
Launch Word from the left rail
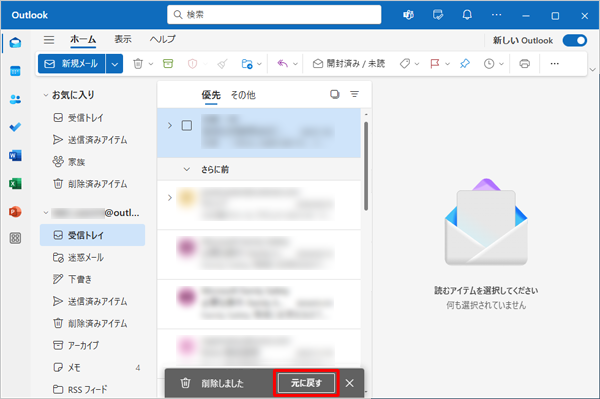tap(15, 155)
